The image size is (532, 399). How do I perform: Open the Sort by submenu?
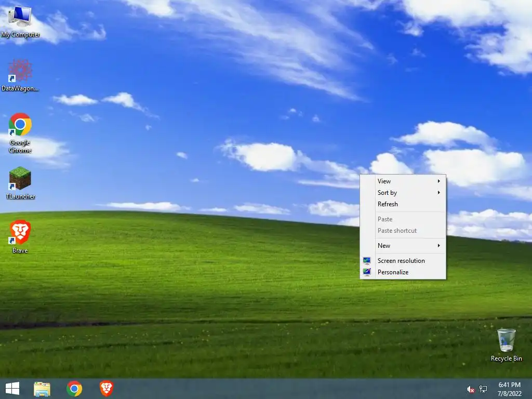(403, 193)
